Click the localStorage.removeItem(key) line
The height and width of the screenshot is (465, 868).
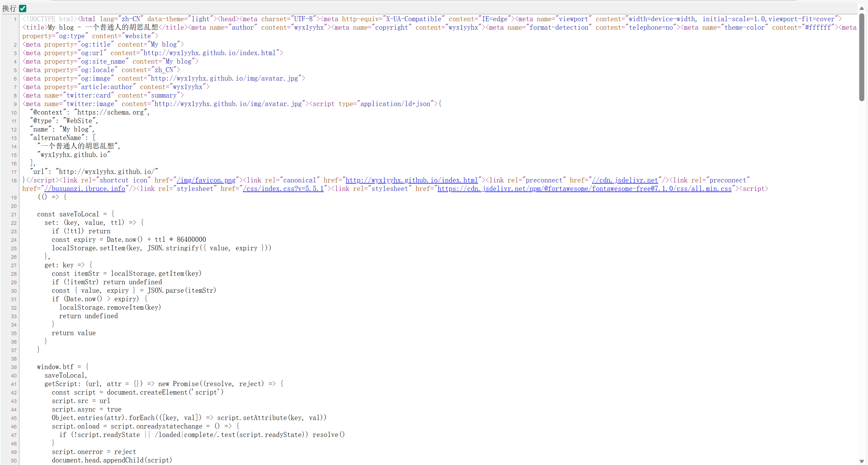(x=110, y=307)
